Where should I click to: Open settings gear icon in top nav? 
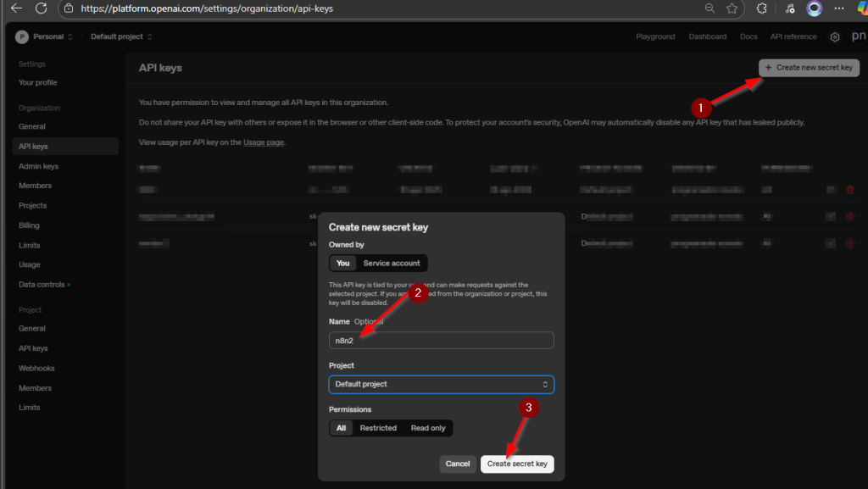835,36
